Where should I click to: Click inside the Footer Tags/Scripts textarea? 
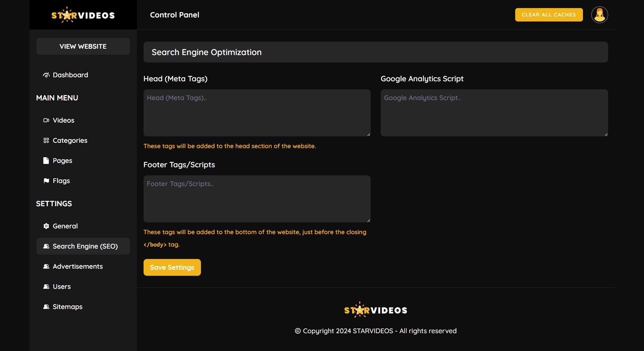pos(257,199)
